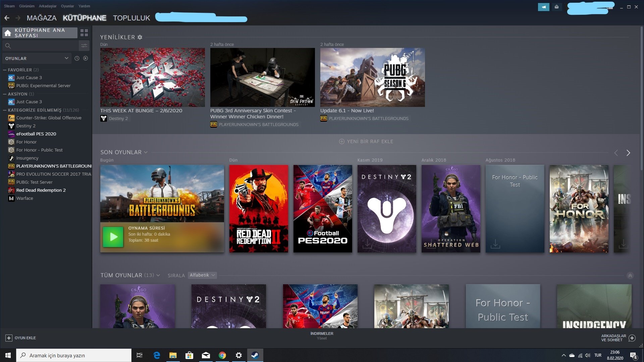Toggle ready-to-play filter icon

coord(86,58)
